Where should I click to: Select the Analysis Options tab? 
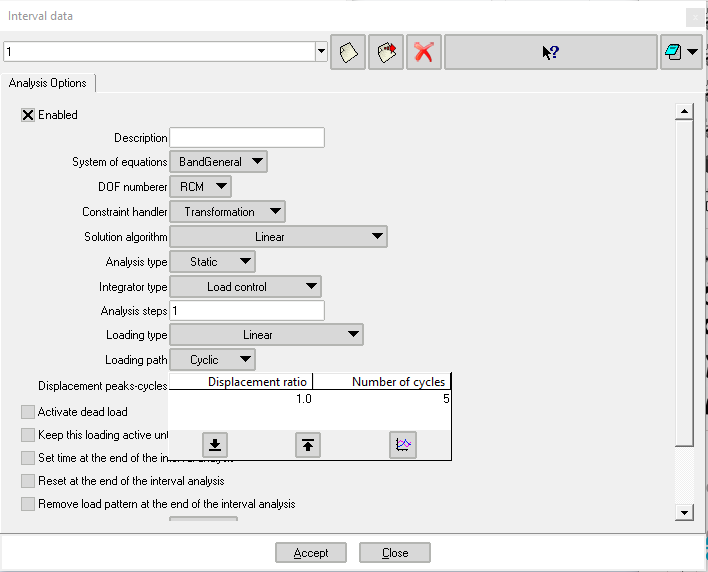[x=48, y=83]
